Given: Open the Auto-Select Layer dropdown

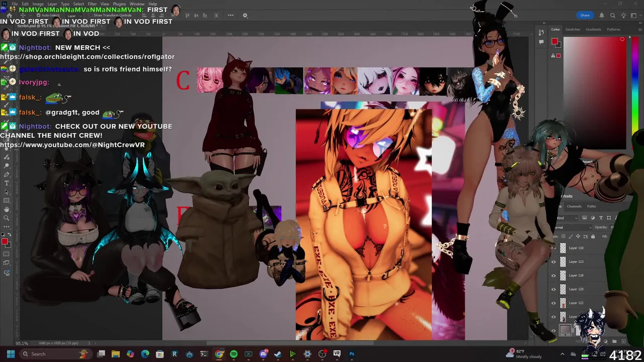Looking at the screenshot, I should pos(74,16).
